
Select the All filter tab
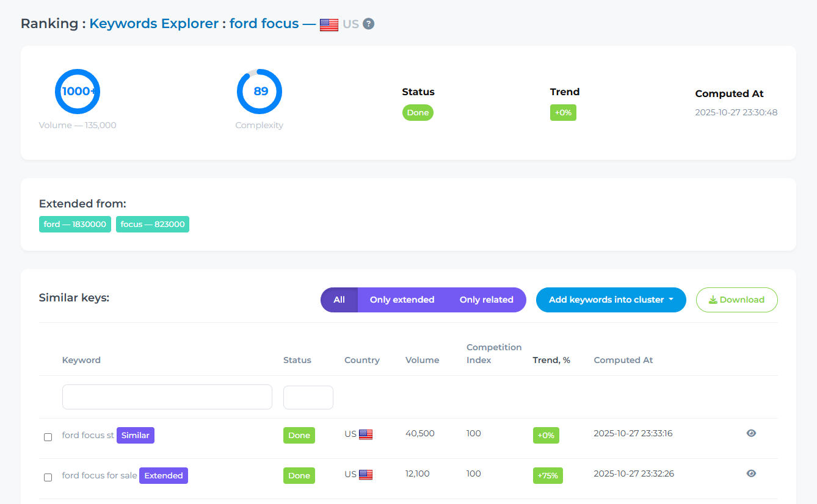(x=339, y=300)
